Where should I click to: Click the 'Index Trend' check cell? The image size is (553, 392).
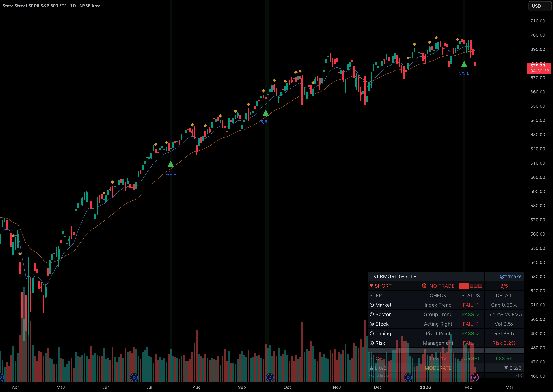click(438, 305)
